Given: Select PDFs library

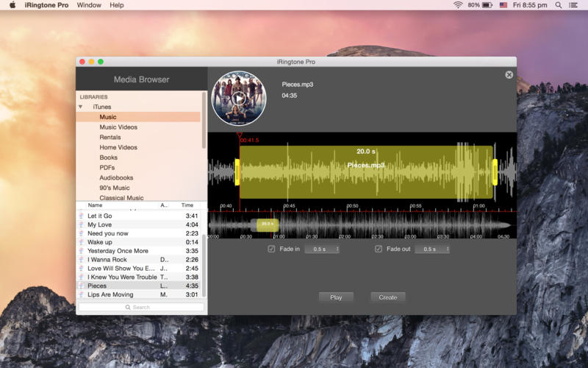Looking at the screenshot, I should point(107,168).
